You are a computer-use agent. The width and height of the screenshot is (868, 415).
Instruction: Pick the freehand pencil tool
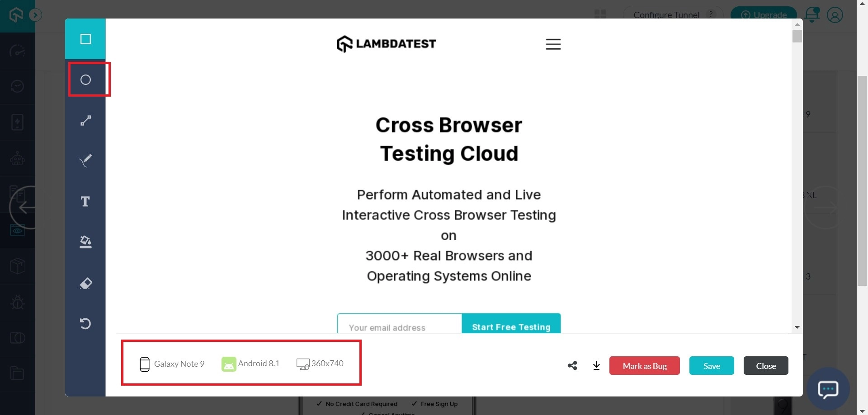pyautogui.click(x=85, y=160)
